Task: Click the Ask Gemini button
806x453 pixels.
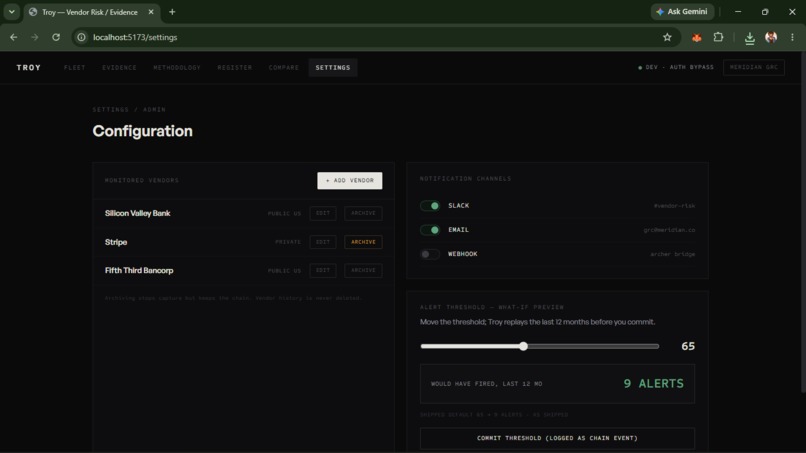Action: (x=682, y=12)
